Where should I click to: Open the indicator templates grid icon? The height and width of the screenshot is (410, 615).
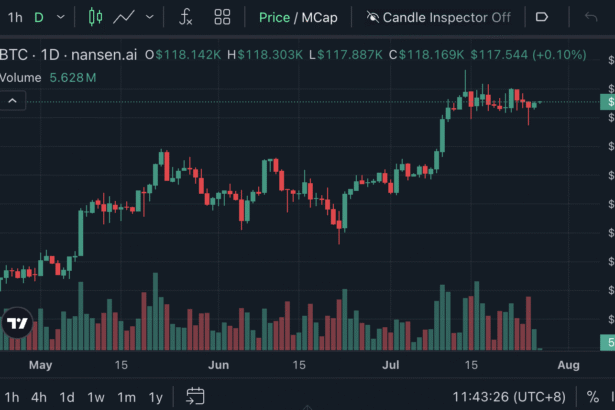click(x=222, y=17)
